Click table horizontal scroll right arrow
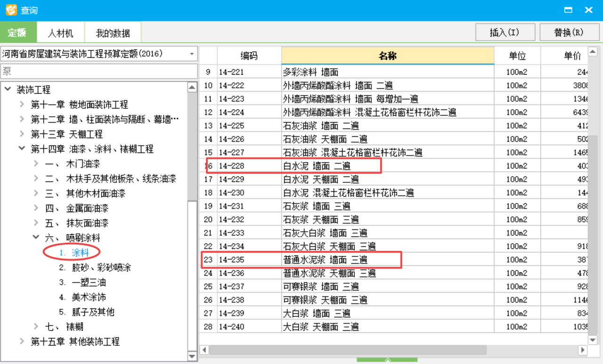This screenshot has height=364, width=603. point(583,350)
